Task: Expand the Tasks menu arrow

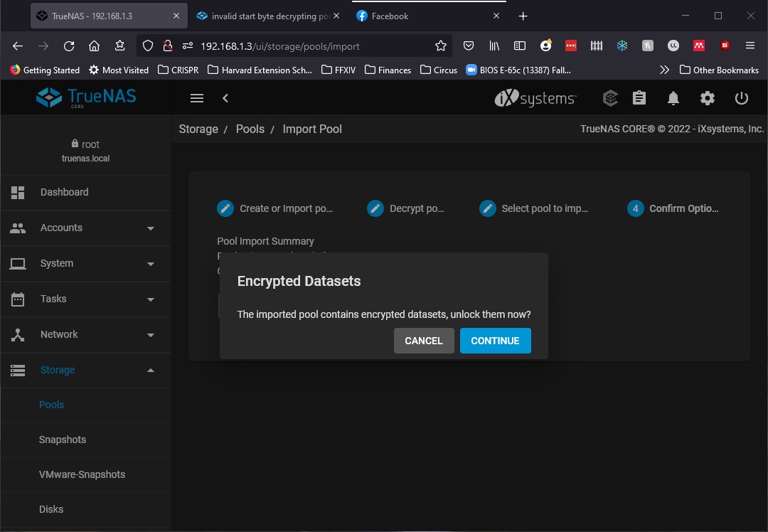Action: click(151, 299)
